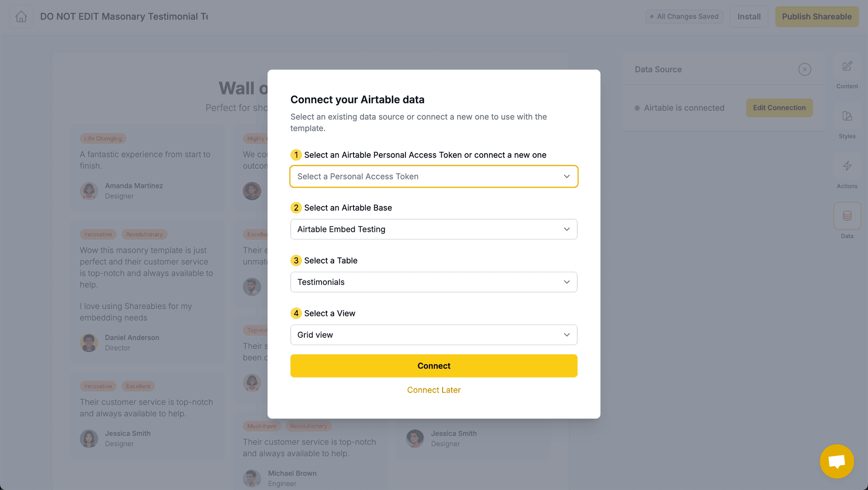868x490 pixels.
Task: Click Michael Brown's avatar photo
Action: click(252, 478)
